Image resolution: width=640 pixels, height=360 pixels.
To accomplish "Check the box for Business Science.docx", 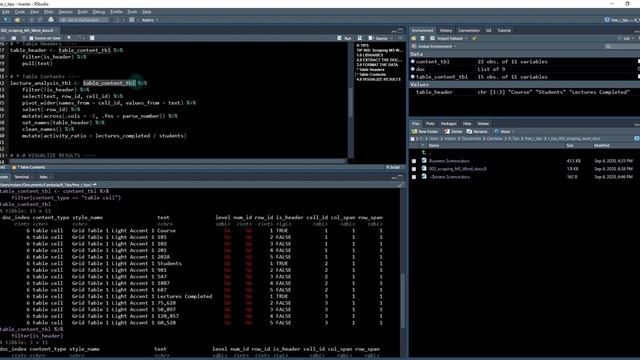I will [414, 161].
